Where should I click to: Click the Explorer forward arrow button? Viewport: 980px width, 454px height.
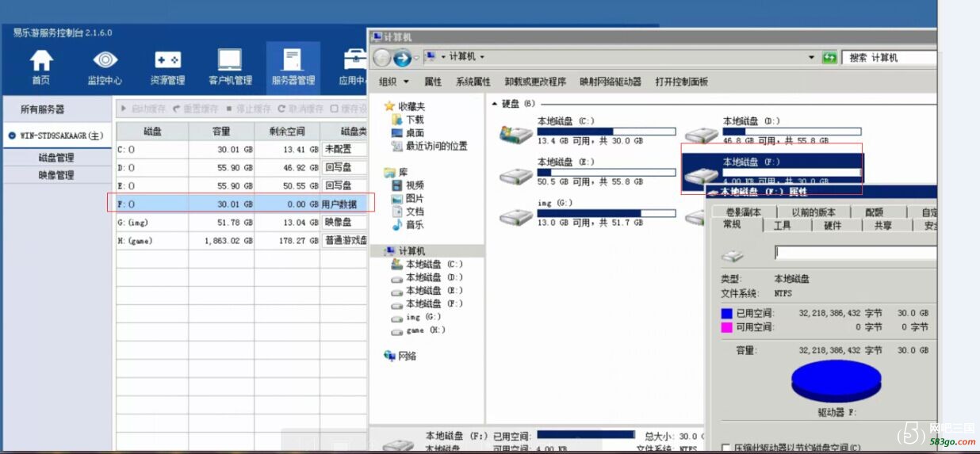tap(402, 58)
